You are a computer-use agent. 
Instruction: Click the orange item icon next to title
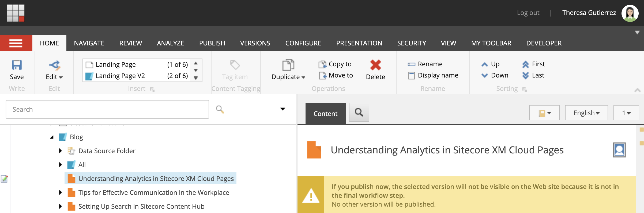pyautogui.click(x=314, y=150)
